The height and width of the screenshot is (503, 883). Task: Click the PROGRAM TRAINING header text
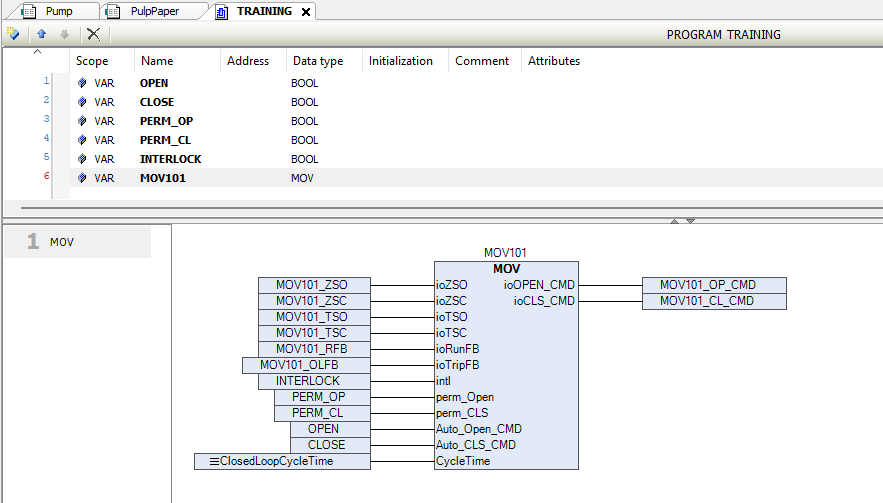[724, 35]
